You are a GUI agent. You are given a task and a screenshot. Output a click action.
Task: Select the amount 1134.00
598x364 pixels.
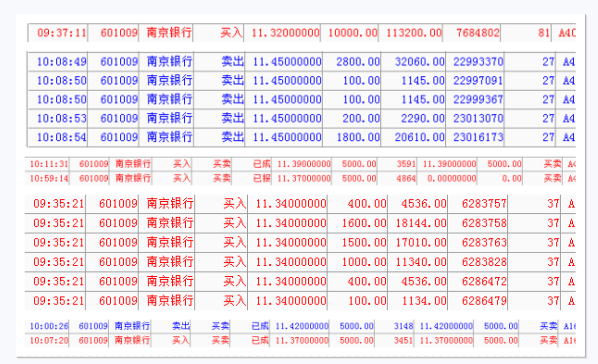[x=424, y=301]
